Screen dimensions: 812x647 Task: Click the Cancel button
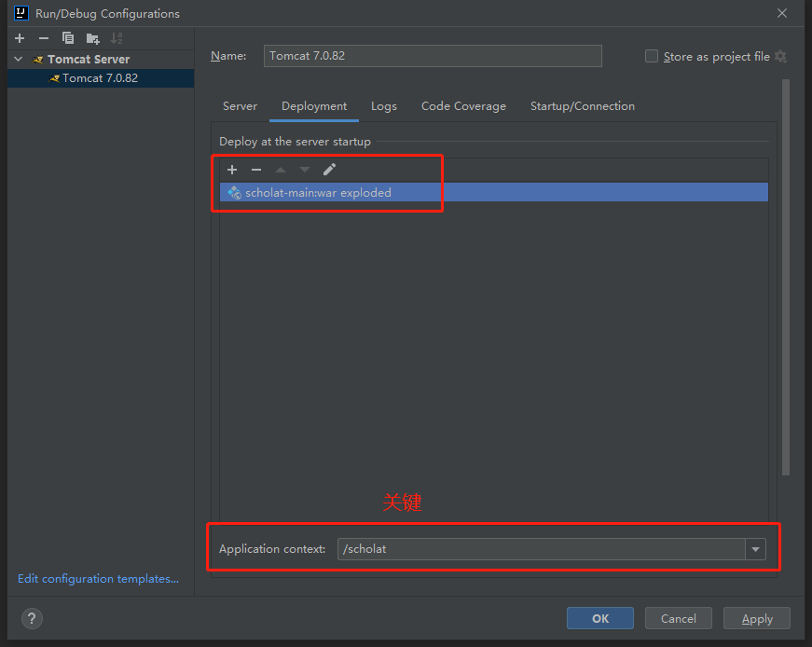tap(679, 618)
